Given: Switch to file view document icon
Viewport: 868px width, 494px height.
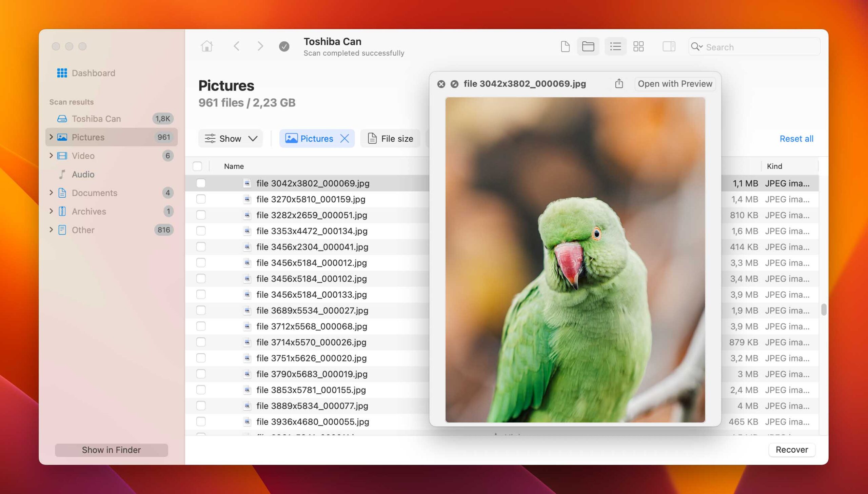Looking at the screenshot, I should click(565, 46).
